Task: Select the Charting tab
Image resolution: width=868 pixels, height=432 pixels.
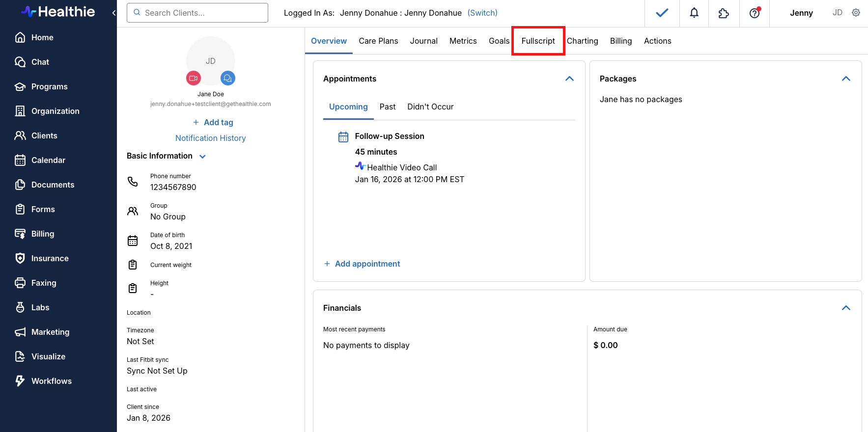Action: tap(583, 41)
